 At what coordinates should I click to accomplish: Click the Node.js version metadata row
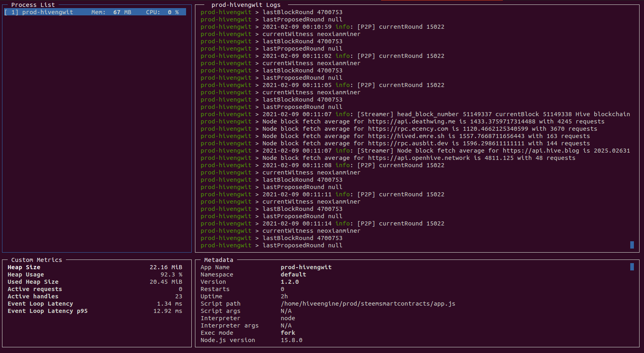[251, 340]
